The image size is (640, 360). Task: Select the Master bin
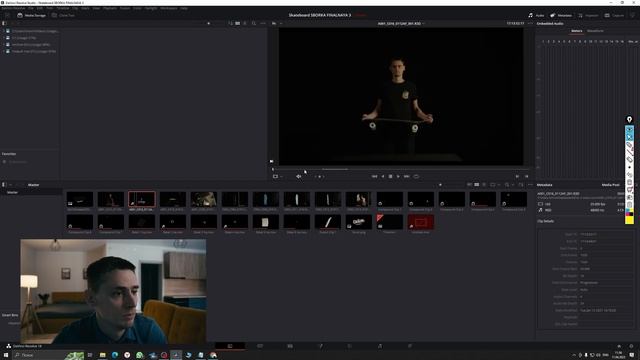pos(12,192)
